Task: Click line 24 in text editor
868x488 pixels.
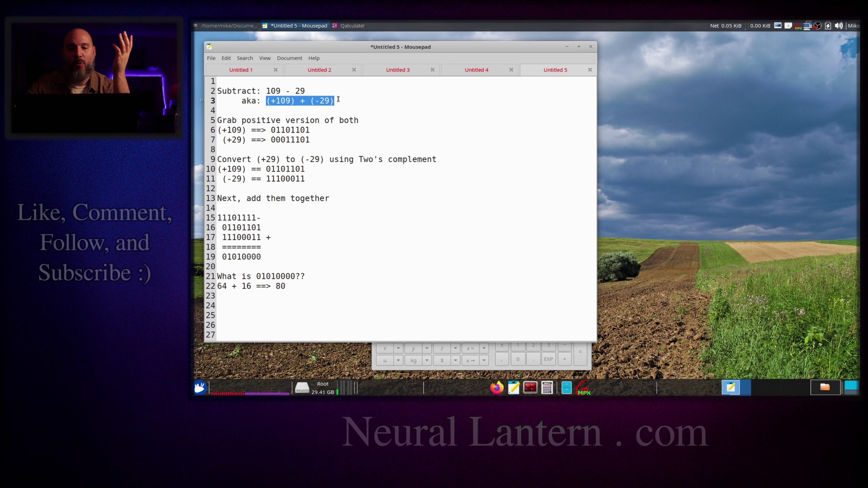Action: pos(406,305)
